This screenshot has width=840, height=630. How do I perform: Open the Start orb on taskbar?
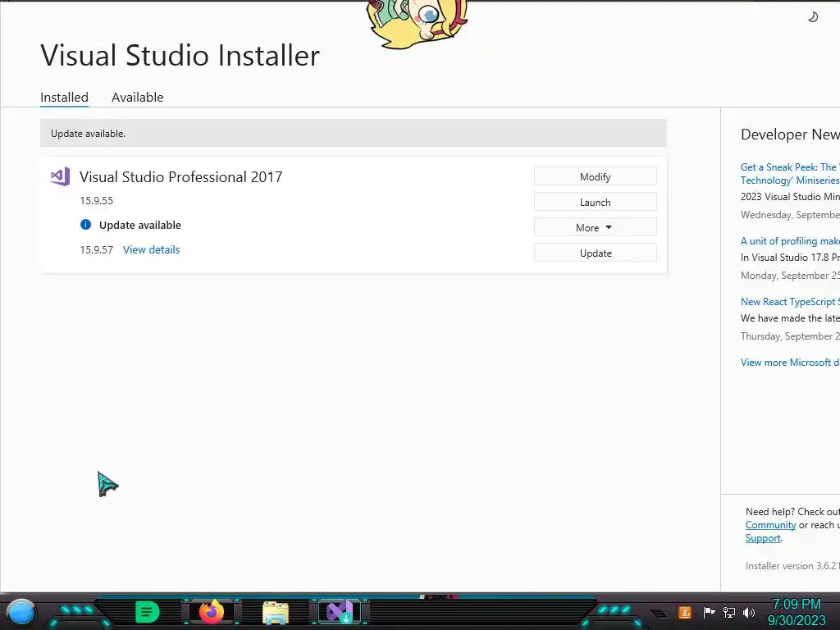(x=21, y=612)
